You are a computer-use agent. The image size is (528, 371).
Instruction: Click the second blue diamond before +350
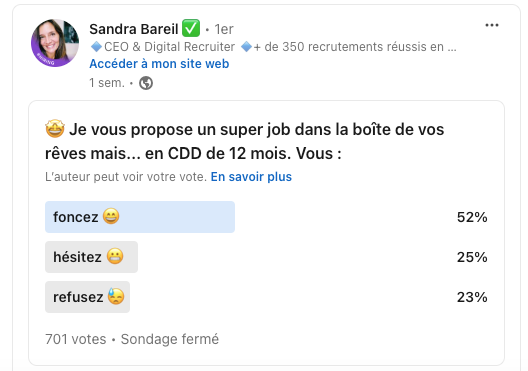[246, 47]
